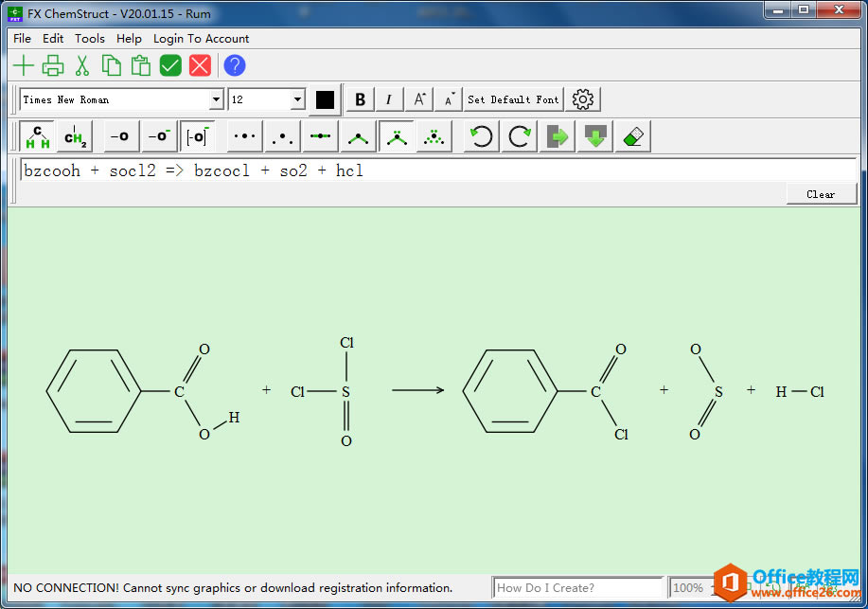Screen dimensions: 868x609
Task: Click the equation input field
Action: point(438,170)
